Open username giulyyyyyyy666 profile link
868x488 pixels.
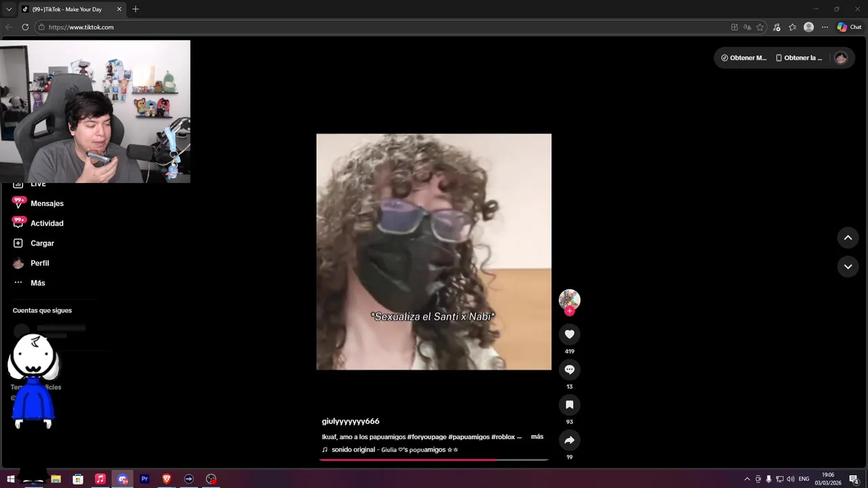click(x=351, y=422)
